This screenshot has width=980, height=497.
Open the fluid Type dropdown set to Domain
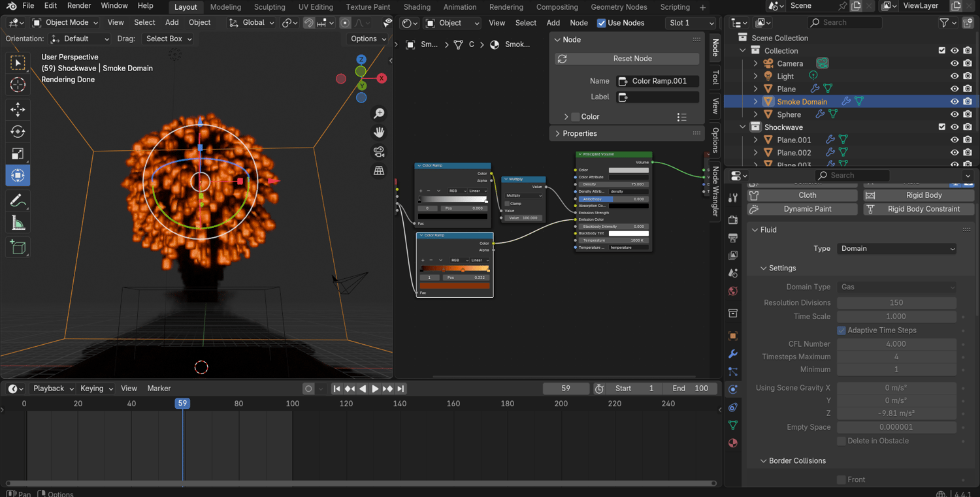(896, 249)
